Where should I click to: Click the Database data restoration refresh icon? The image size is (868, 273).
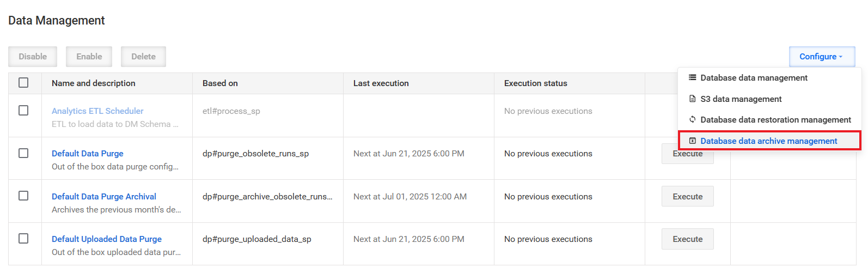point(692,119)
